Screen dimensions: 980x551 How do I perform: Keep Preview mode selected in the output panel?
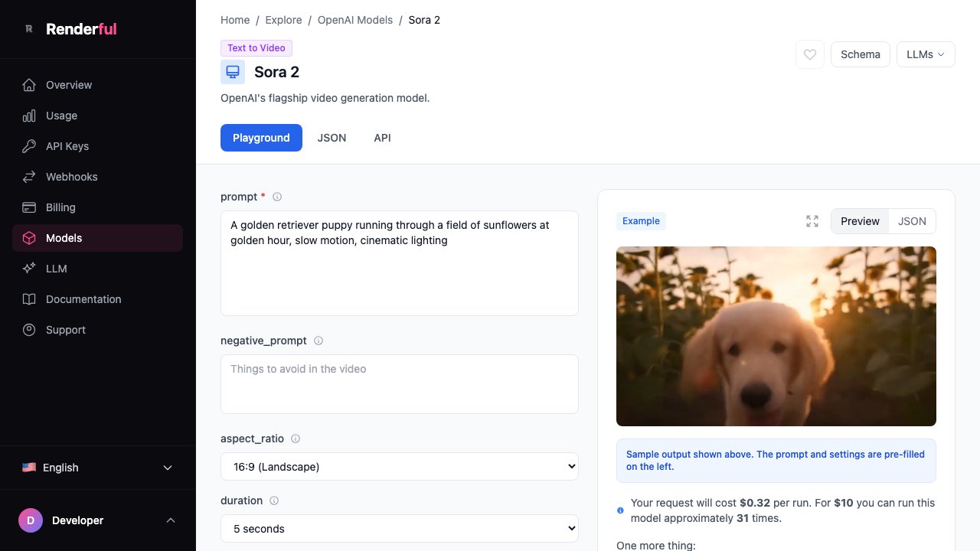point(860,221)
